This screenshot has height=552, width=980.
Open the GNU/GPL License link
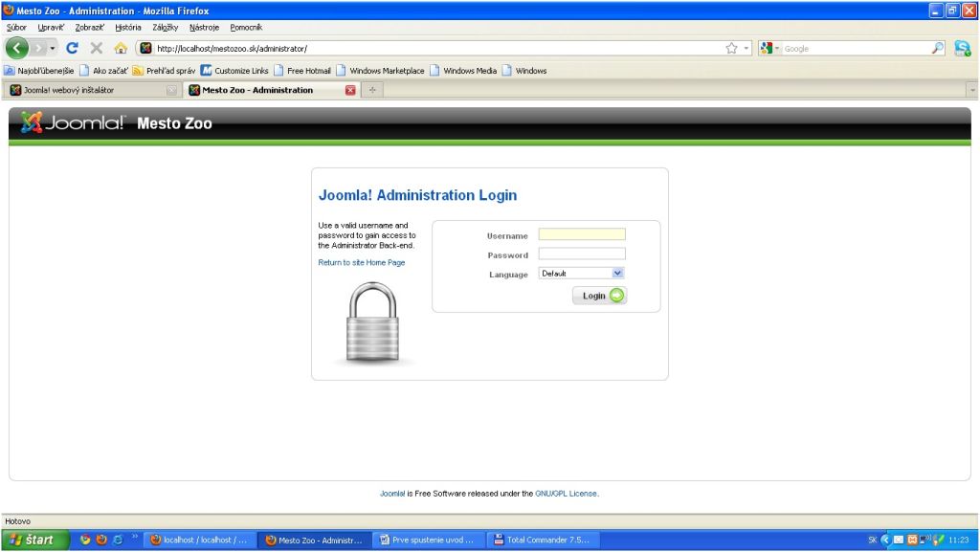pos(566,494)
